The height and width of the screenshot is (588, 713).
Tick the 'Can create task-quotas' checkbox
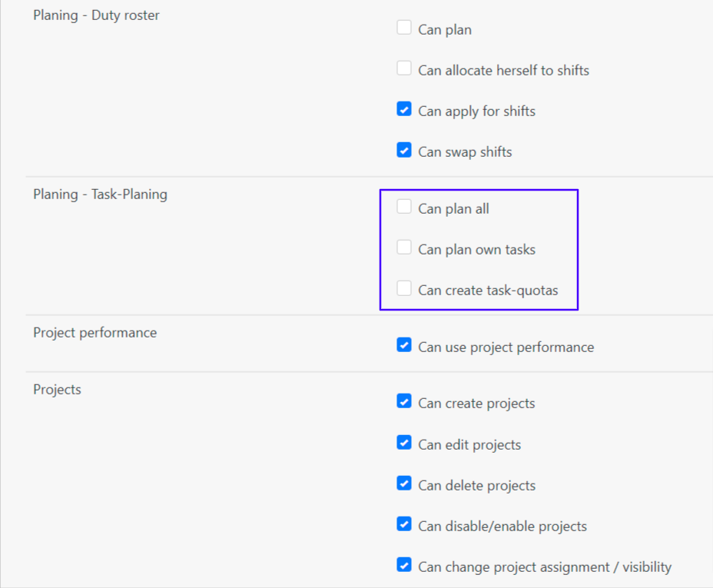[x=404, y=288]
